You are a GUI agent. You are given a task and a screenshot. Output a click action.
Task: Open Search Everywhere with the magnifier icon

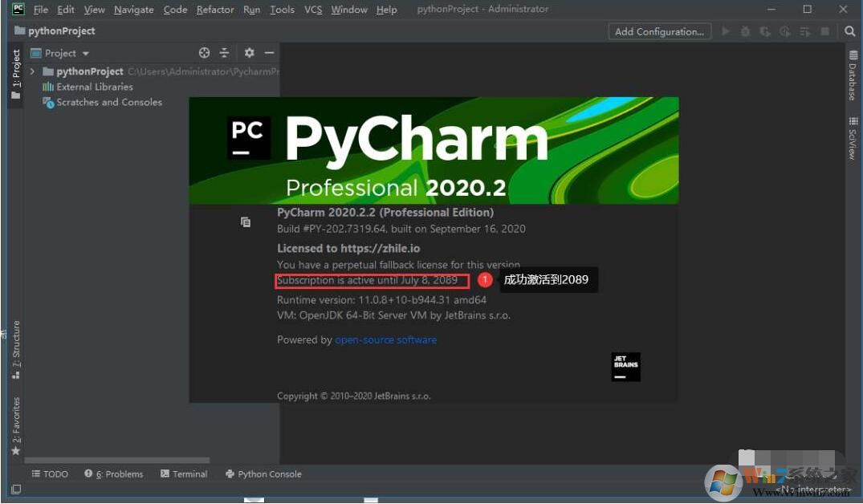tap(850, 30)
